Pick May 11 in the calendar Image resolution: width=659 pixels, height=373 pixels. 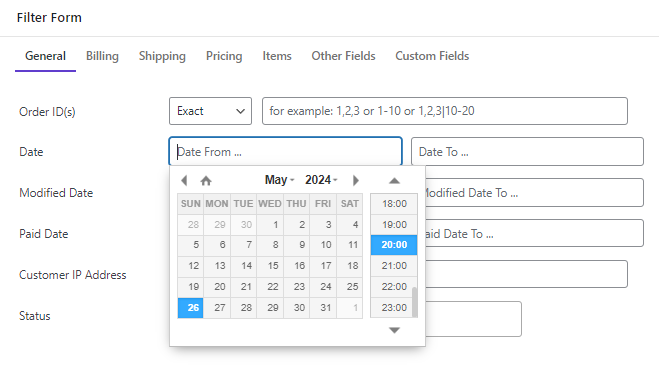click(x=350, y=245)
